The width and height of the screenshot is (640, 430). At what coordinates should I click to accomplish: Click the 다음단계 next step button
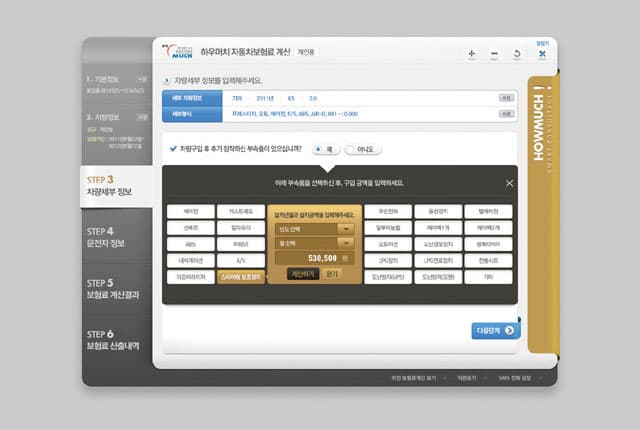(x=496, y=330)
